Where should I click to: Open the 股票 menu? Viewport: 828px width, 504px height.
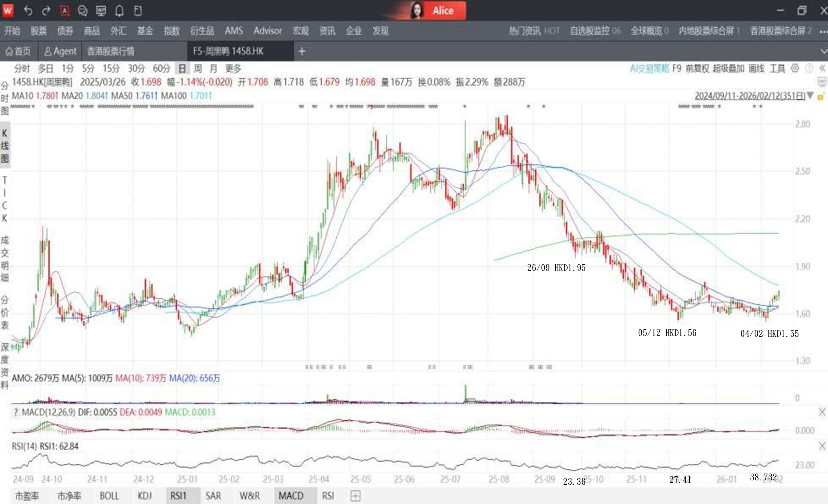coord(38,31)
